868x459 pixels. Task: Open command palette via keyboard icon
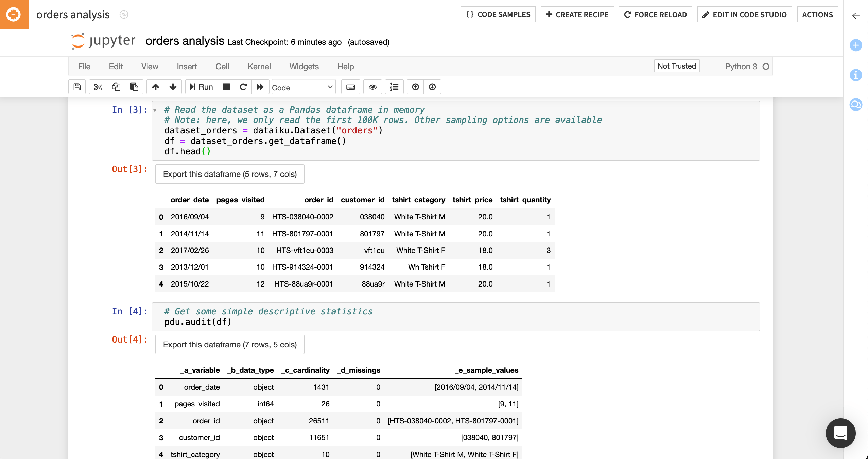350,87
